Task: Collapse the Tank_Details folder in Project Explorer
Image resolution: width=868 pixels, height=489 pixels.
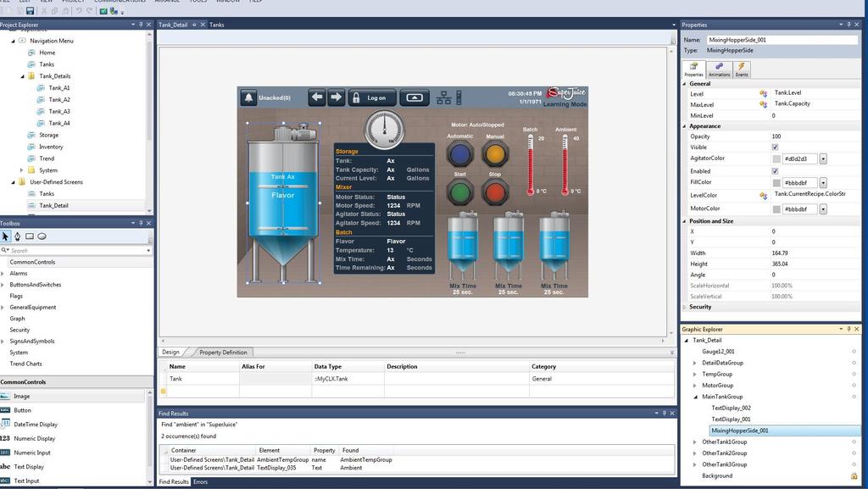Action: click(22, 76)
